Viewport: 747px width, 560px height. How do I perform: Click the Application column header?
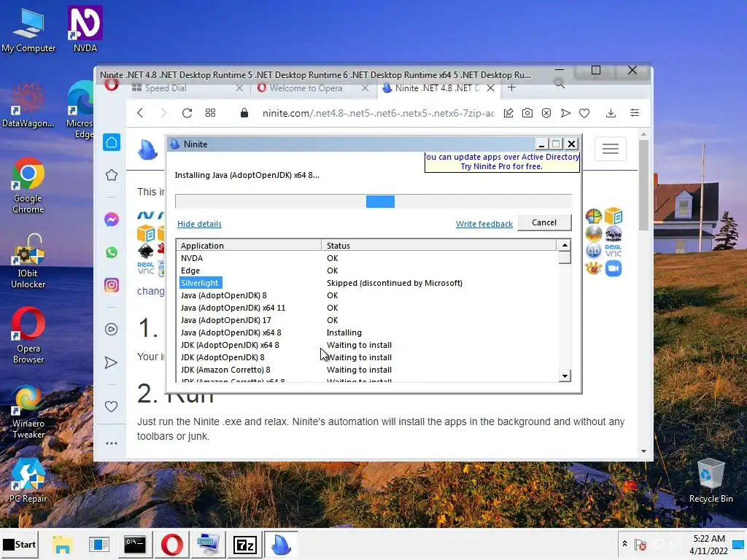pyautogui.click(x=249, y=245)
